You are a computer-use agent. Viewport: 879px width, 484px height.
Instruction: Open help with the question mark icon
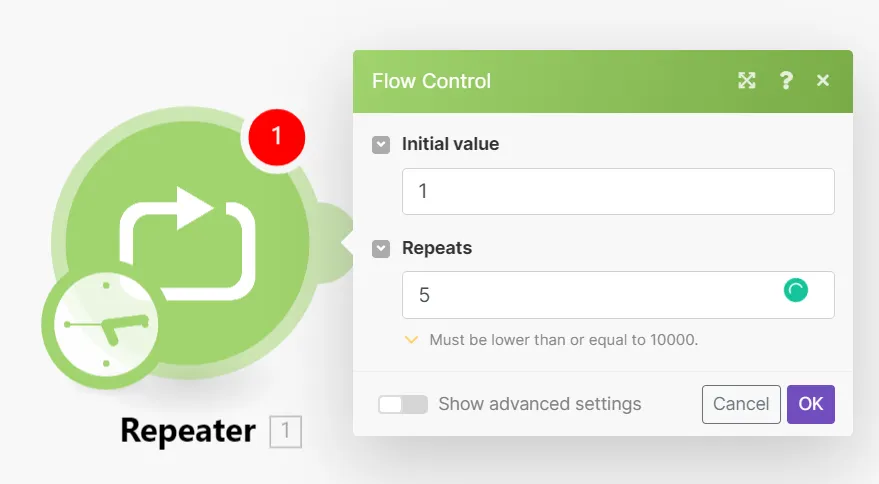click(x=786, y=81)
